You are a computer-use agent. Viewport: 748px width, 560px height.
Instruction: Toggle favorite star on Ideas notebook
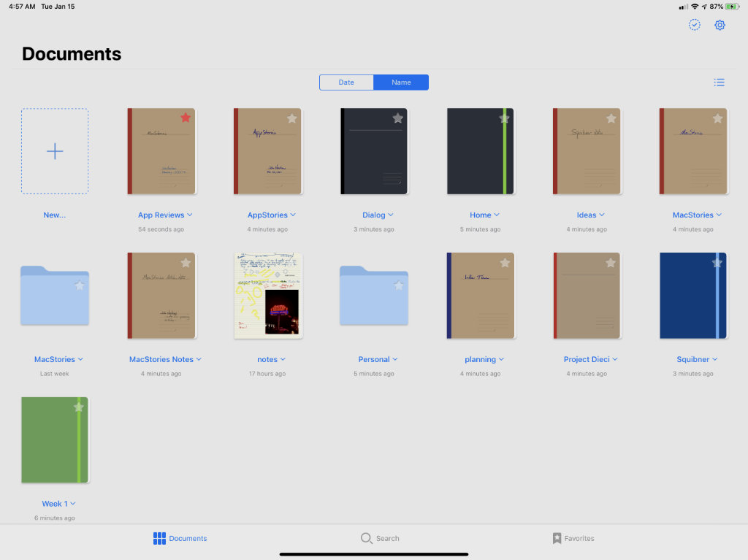611,118
